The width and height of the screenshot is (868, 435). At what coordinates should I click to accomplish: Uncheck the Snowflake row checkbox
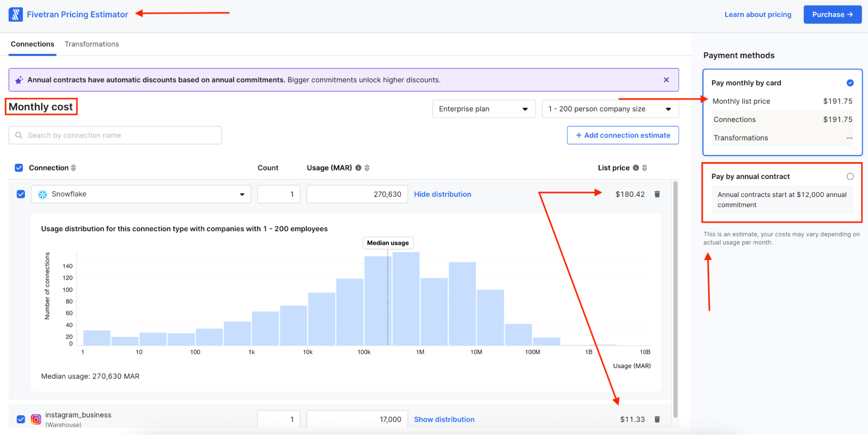(21, 194)
